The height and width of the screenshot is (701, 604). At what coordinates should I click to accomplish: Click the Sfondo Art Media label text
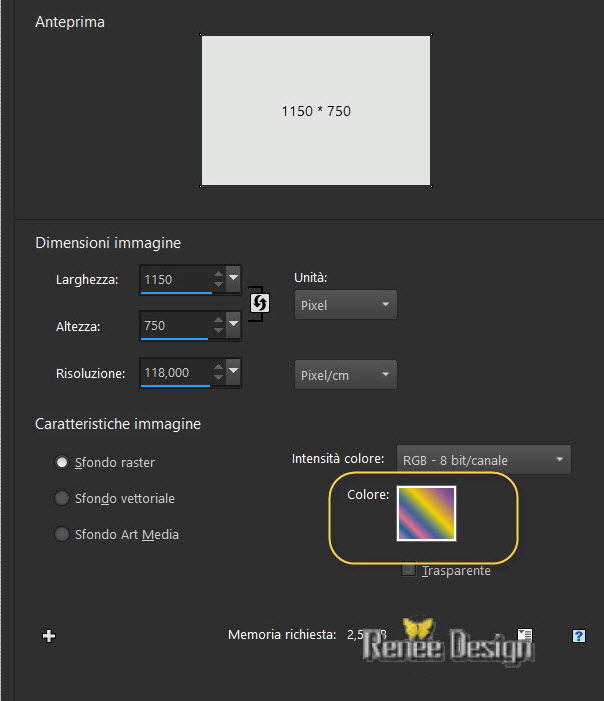pyautogui.click(x=127, y=534)
